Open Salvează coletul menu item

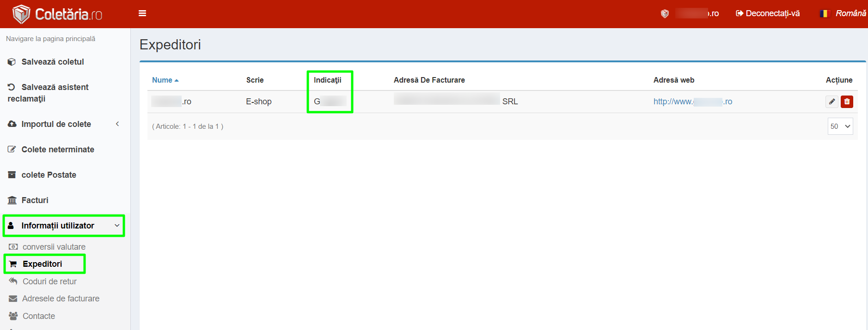[52, 62]
